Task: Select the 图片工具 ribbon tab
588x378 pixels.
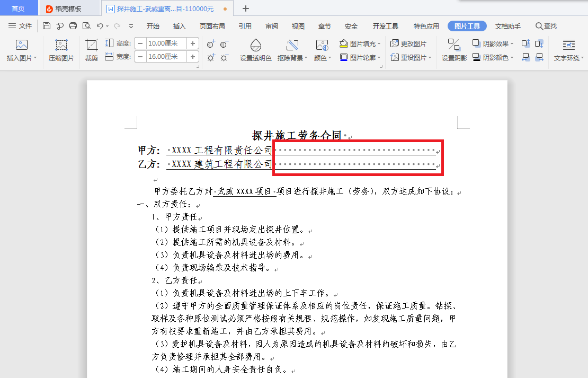Action: click(x=467, y=26)
